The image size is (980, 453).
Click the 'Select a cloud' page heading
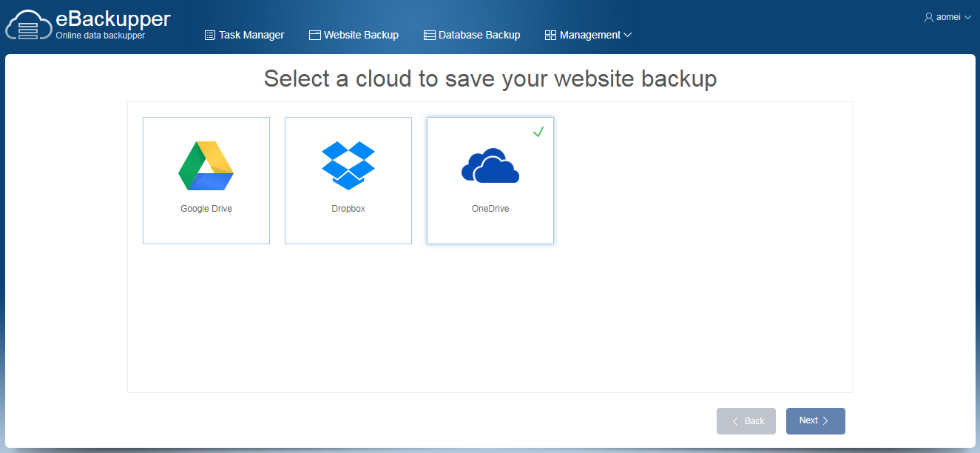pyautogui.click(x=490, y=78)
